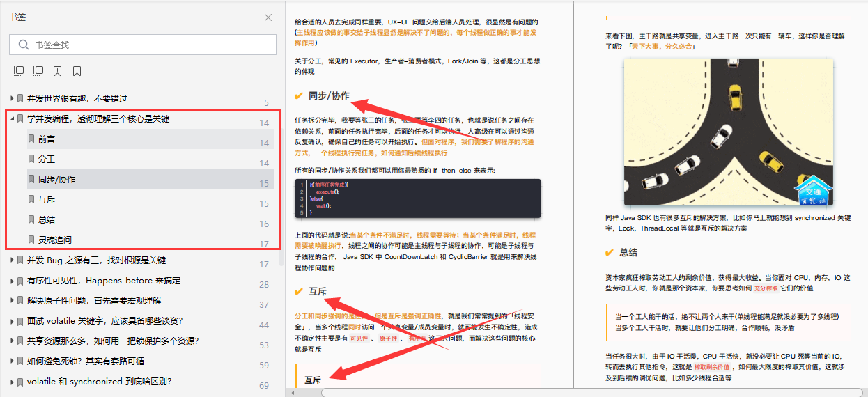Screen dimensions: 868x397
Task: Click the bookmark icon beside 并发世界很有趣
Action: pos(21,99)
